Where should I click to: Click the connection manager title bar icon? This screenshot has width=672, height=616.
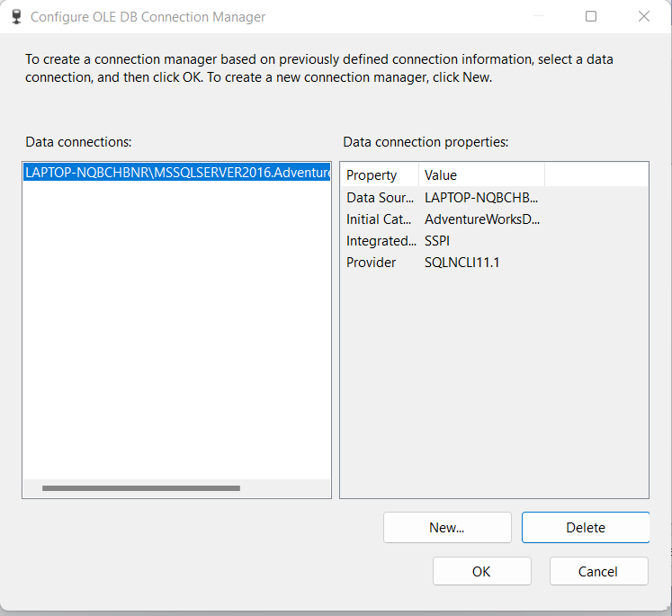click(x=17, y=17)
